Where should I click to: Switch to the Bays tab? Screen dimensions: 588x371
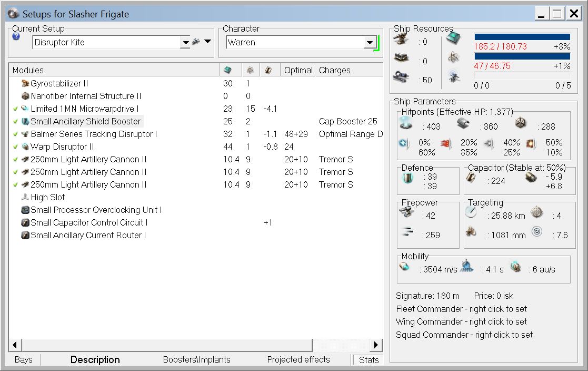23,360
